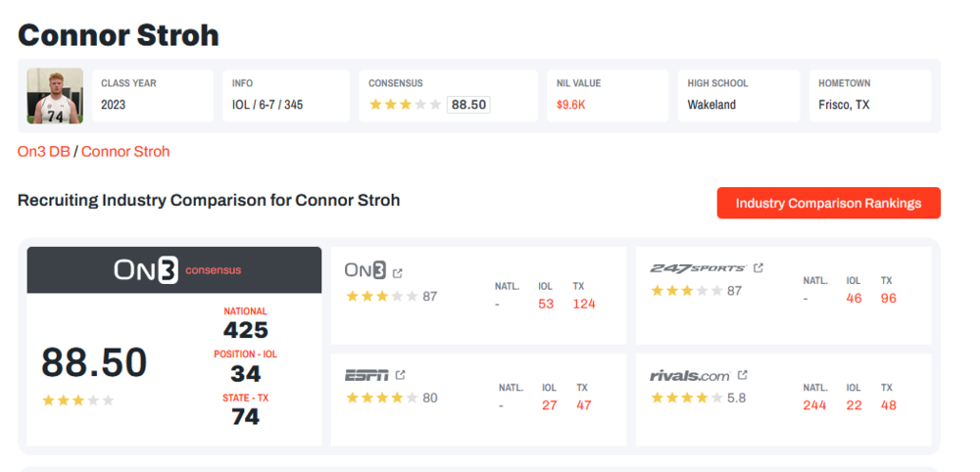The height and width of the screenshot is (472, 980).
Task: Click Connor Stroh's player photo
Action: click(55, 96)
